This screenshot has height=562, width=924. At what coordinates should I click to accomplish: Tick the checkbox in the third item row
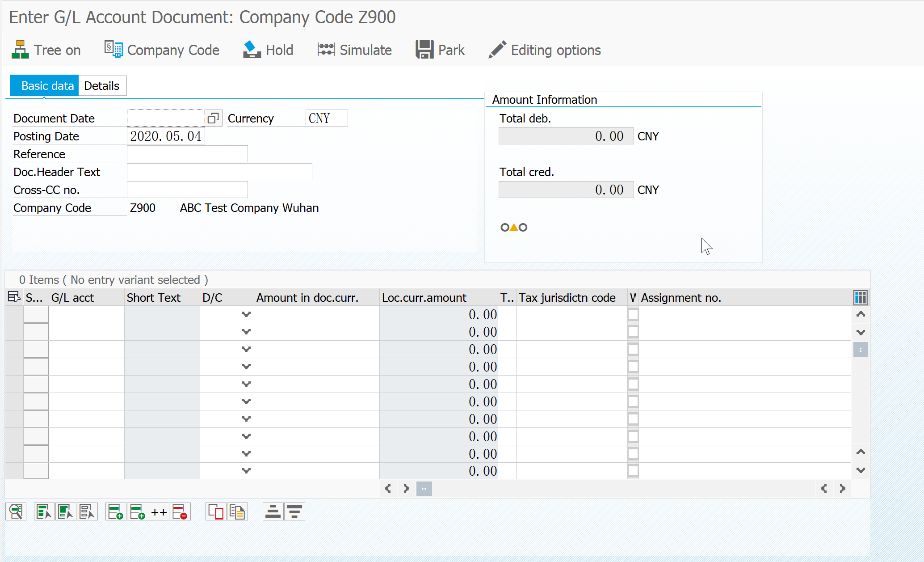coord(633,349)
